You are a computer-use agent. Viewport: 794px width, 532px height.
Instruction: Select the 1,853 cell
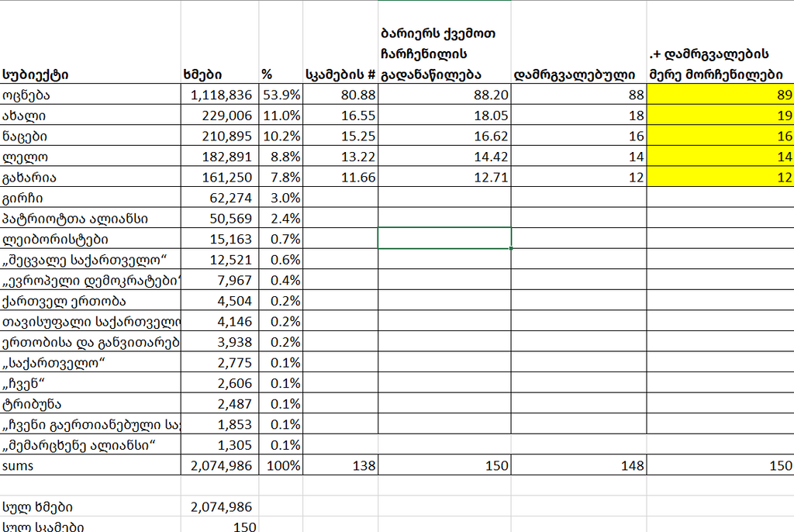point(219,424)
